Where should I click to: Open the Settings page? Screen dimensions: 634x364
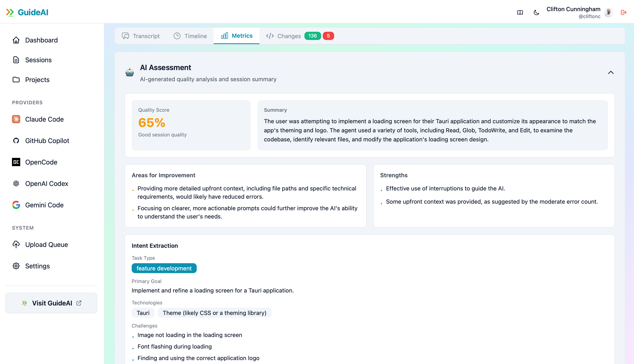tap(38, 266)
